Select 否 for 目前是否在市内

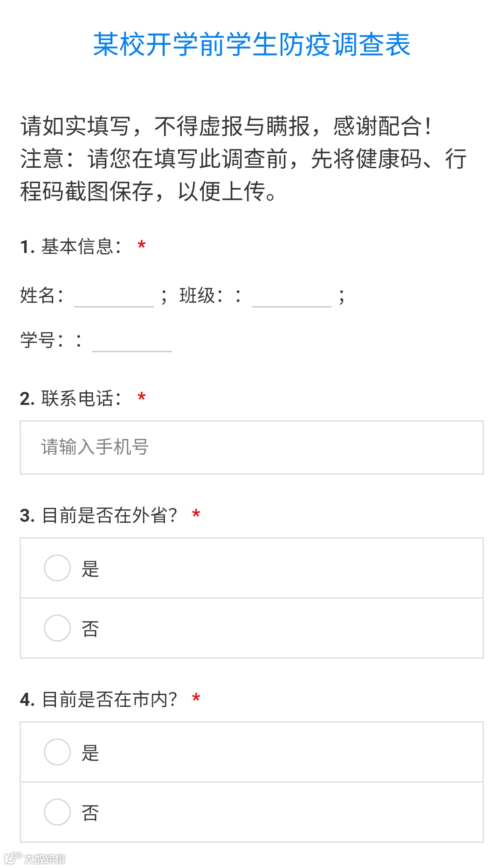(57, 812)
